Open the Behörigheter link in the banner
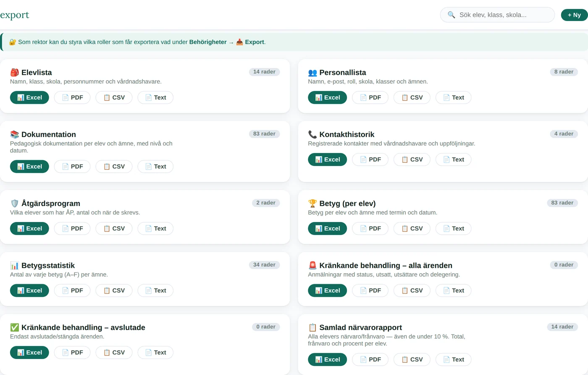 click(208, 42)
